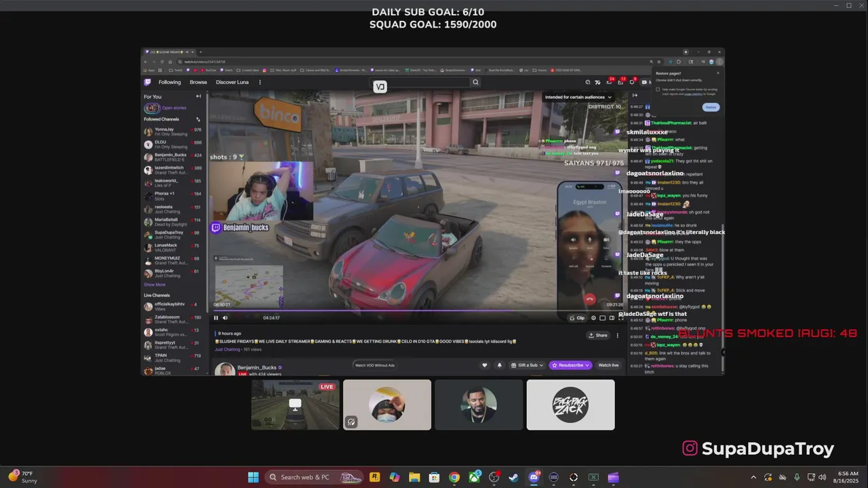Click the Open stories link

(174, 108)
